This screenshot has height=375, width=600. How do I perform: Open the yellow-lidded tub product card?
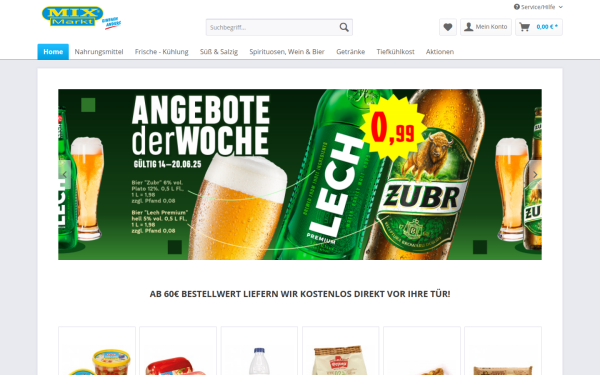97,351
